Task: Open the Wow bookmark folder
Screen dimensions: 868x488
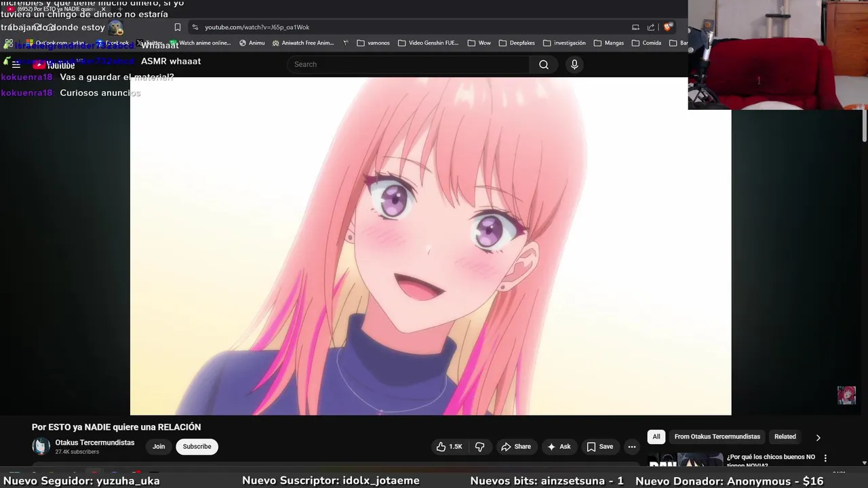Action: click(479, 43)
